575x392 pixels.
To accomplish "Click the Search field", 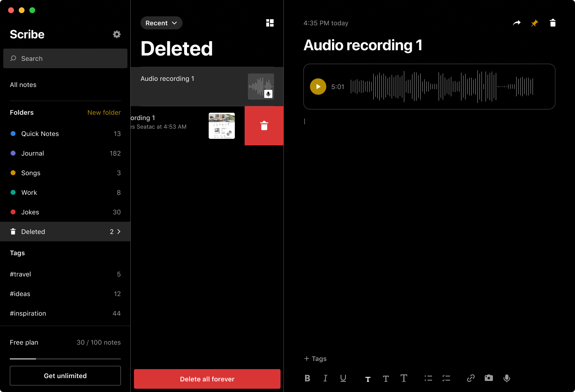I will coord(65,58).
